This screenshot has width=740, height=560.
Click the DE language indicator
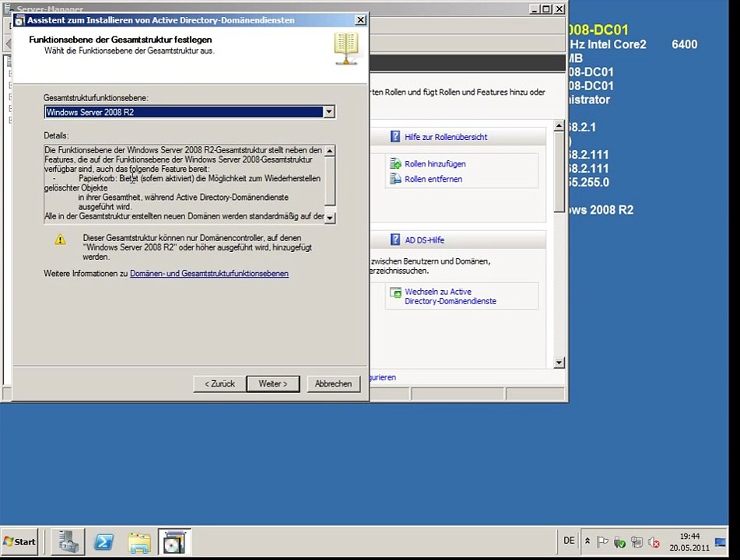(x=569, y=541)
